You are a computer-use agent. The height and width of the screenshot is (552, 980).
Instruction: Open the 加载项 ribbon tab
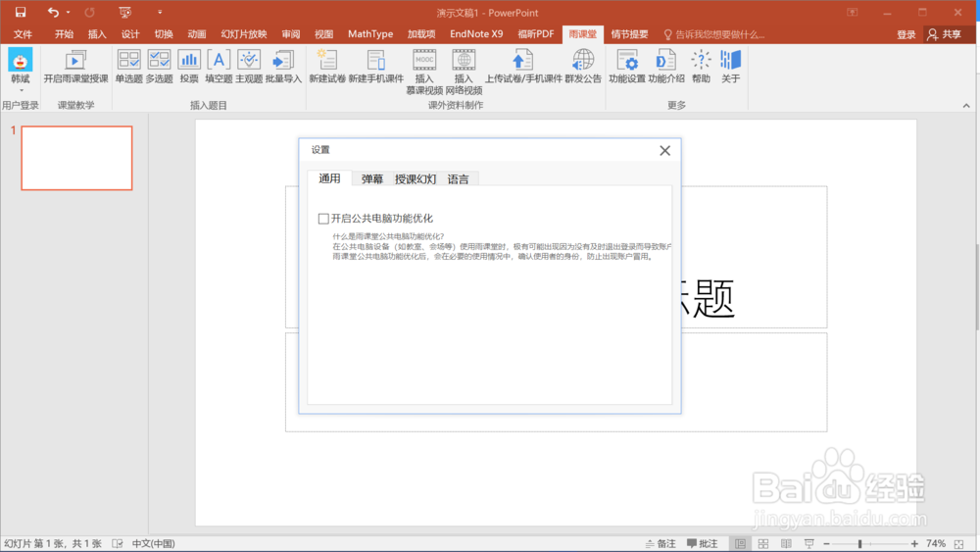(x=421, y=34)
